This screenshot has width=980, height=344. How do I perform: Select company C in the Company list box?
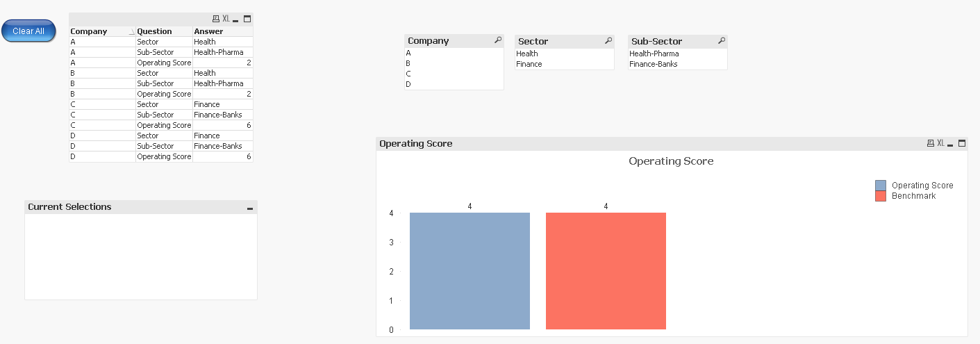[x=408, y=74]
